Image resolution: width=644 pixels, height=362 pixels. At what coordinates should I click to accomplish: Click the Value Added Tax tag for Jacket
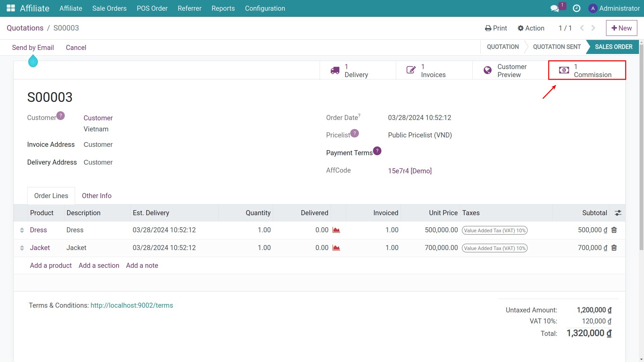point(494,248)
